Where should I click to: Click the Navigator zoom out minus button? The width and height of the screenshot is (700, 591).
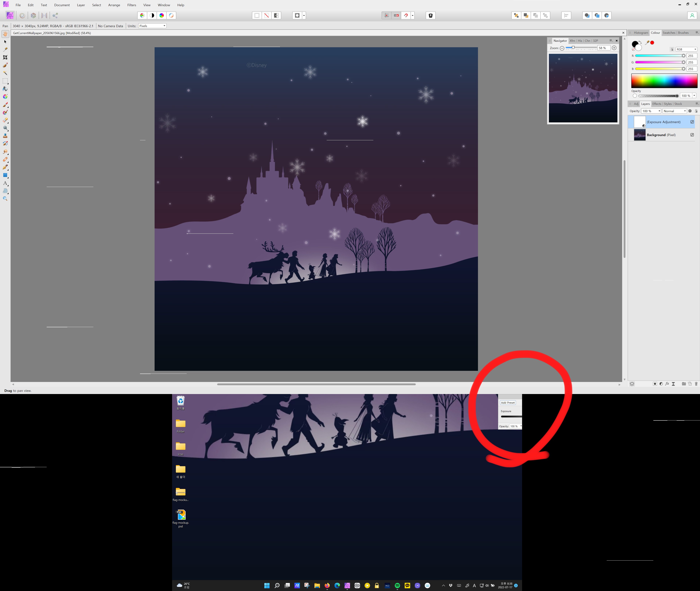pos(562,48)
